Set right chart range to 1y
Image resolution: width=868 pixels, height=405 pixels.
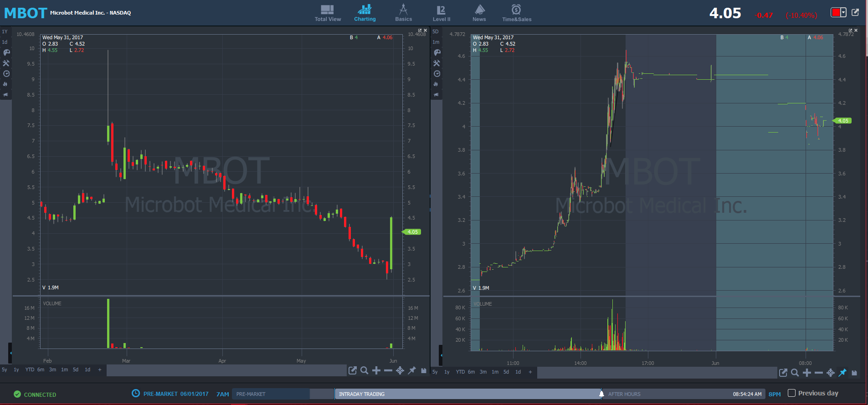click(447, 372)
